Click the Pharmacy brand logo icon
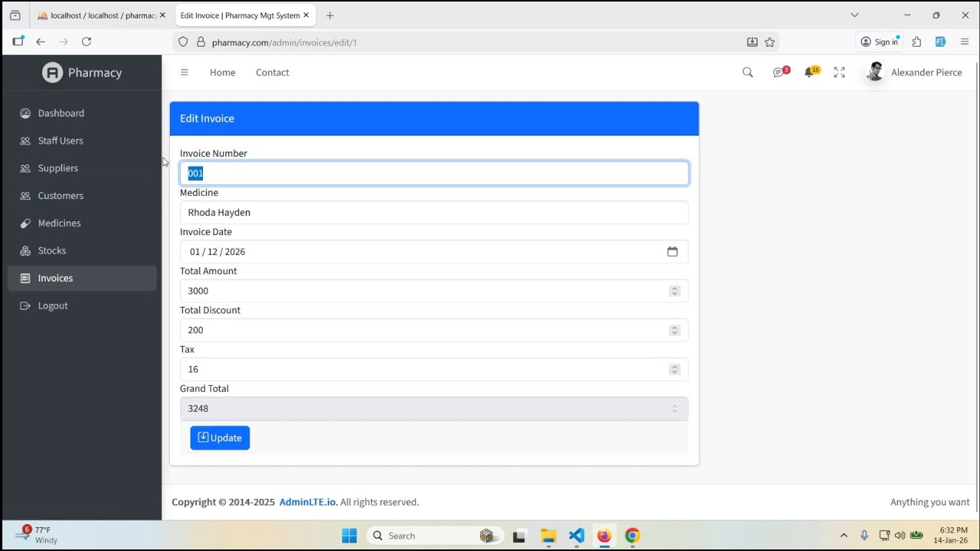The width and height of the screenshot is (980, 551). click(x=52, y=73)
